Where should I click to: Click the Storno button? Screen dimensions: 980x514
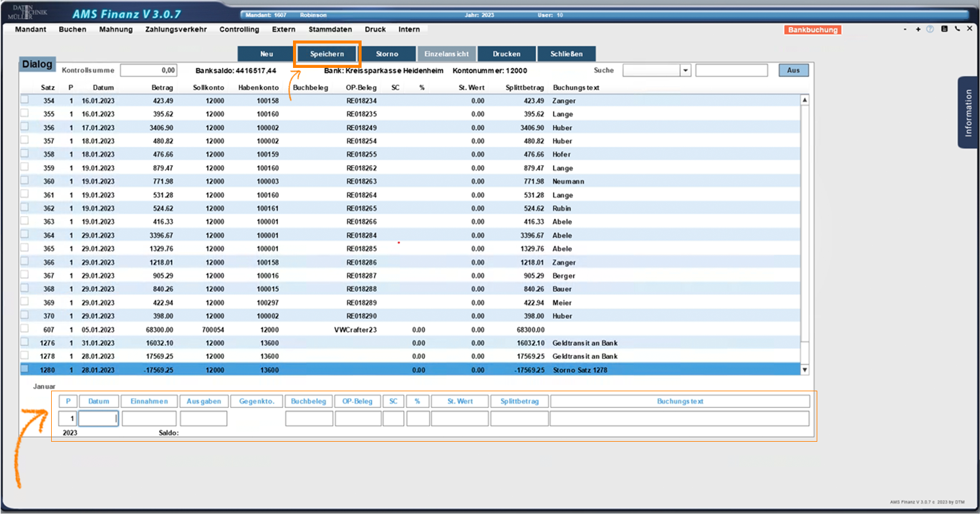[x=387, y=54]
